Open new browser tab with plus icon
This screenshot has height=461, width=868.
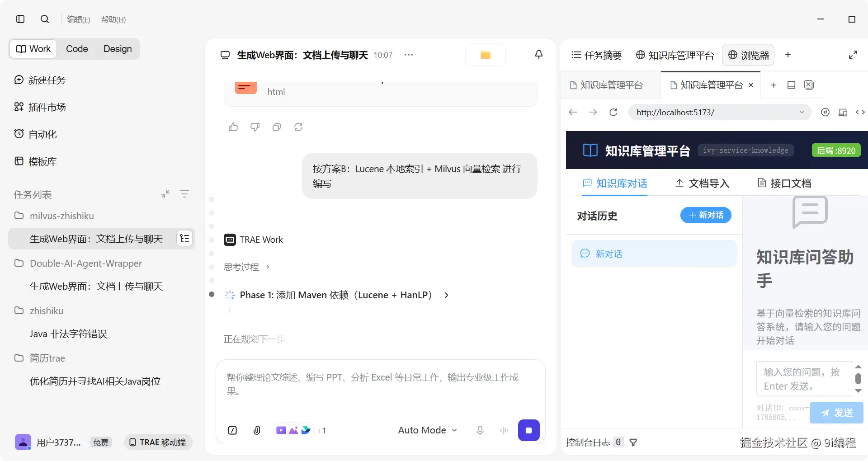[x=774, y=85]
